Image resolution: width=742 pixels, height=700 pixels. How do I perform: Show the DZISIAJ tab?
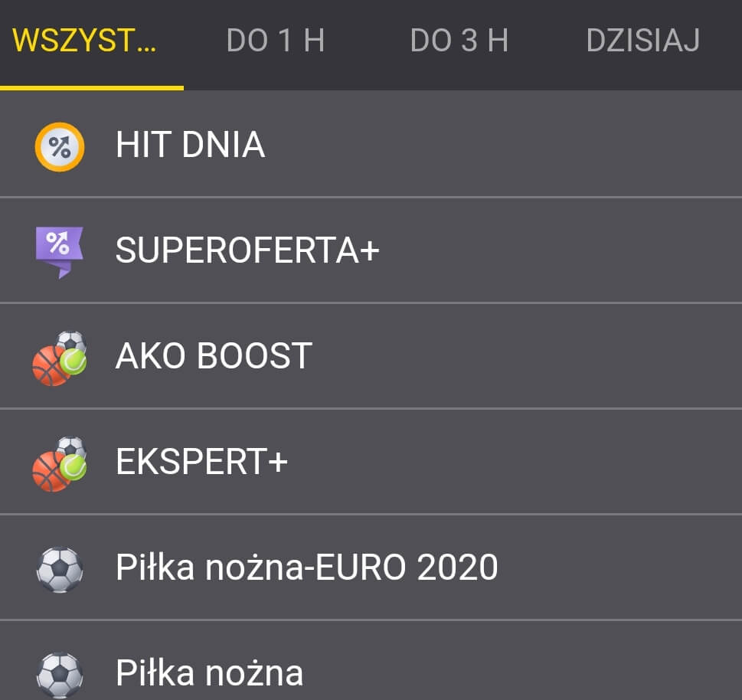click(643, 41)
